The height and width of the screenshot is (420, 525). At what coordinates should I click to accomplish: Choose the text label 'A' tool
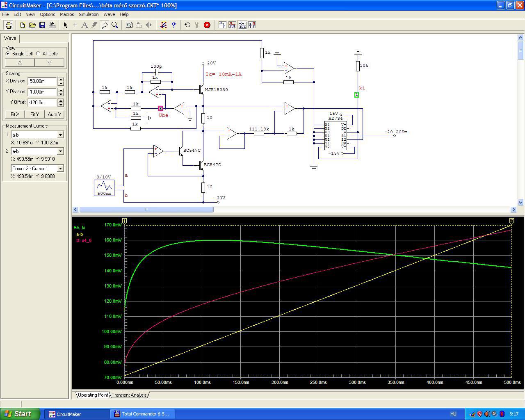[84, 25]
